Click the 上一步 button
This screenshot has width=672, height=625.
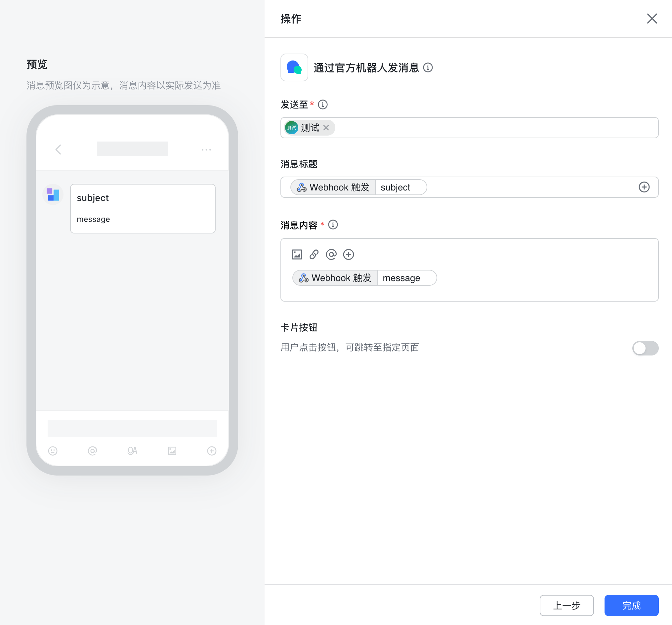tap(567, 605)
